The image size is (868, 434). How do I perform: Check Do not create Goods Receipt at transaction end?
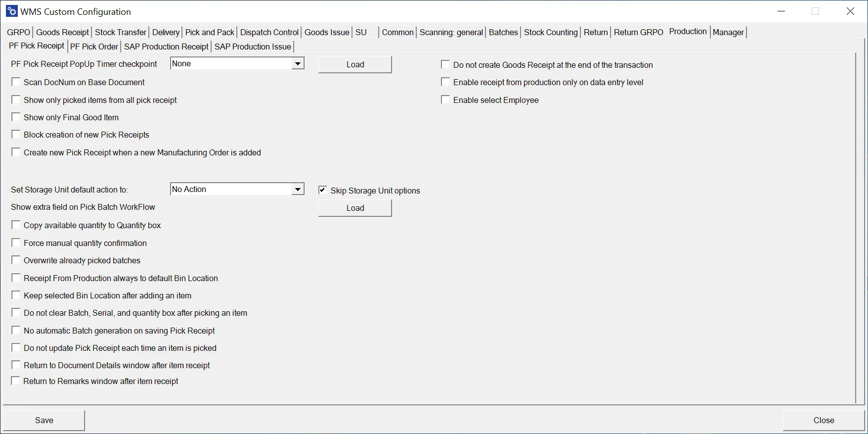(x=445, y=65)
